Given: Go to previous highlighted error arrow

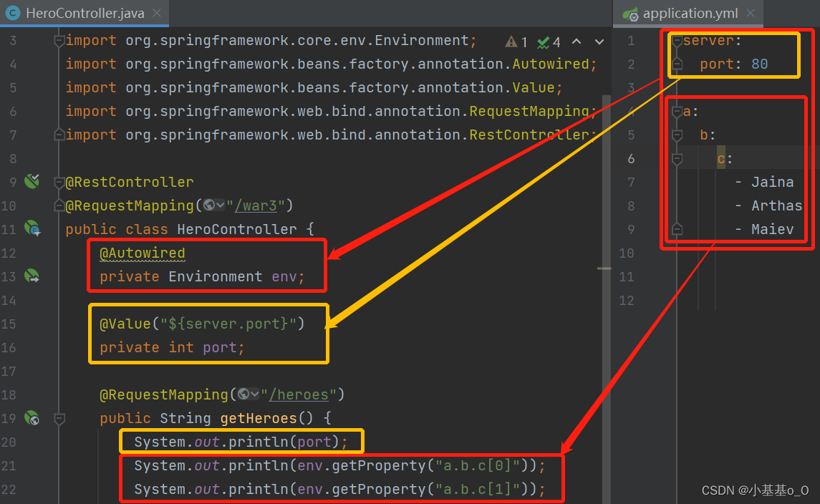Looking at the screenshot, I should [x=577, y=42].
